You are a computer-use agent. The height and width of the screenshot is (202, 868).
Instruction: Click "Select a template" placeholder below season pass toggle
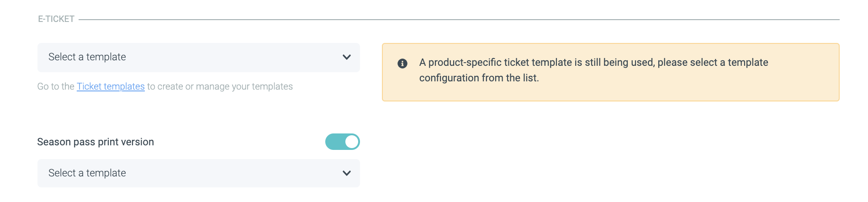click(87, 173)
